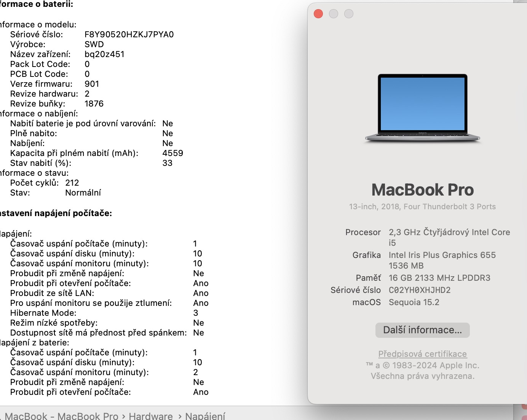Click the Dostupnost sítě má přednost před spánkem label
The image size is (527, 420).
[x=99, y=332]
